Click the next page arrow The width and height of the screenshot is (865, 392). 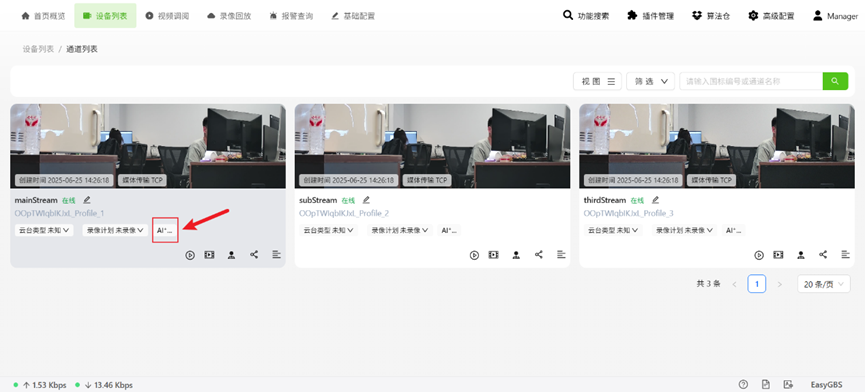[x=779, y=284]
